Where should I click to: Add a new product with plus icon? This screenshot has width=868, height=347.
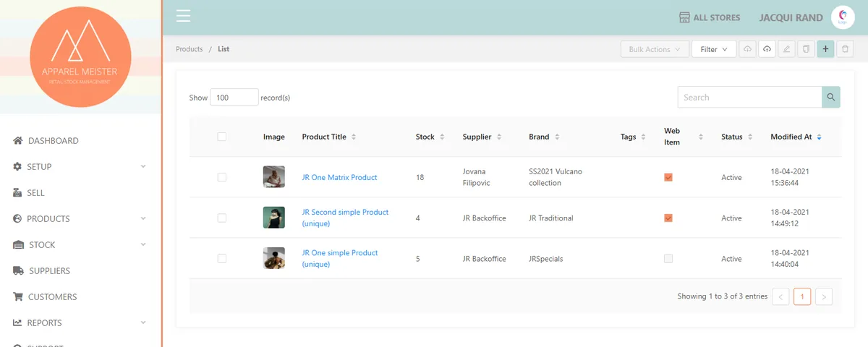[x=825, y=49]
